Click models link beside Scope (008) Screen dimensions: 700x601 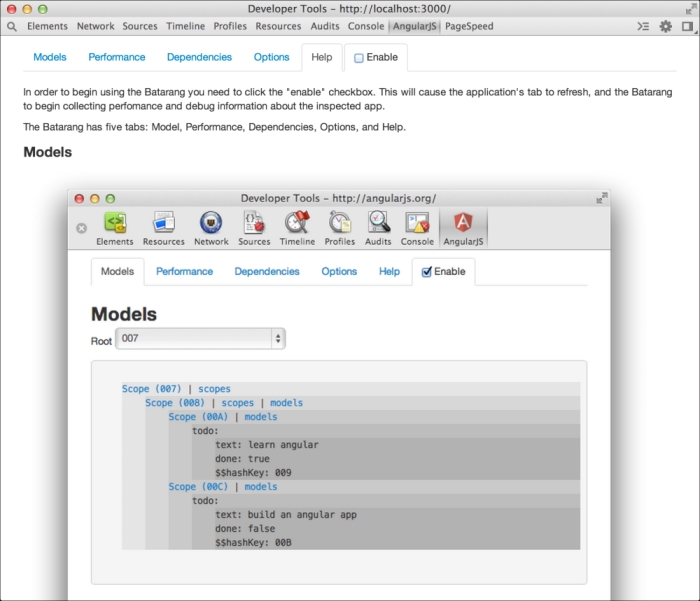click(x=286, y=403)
